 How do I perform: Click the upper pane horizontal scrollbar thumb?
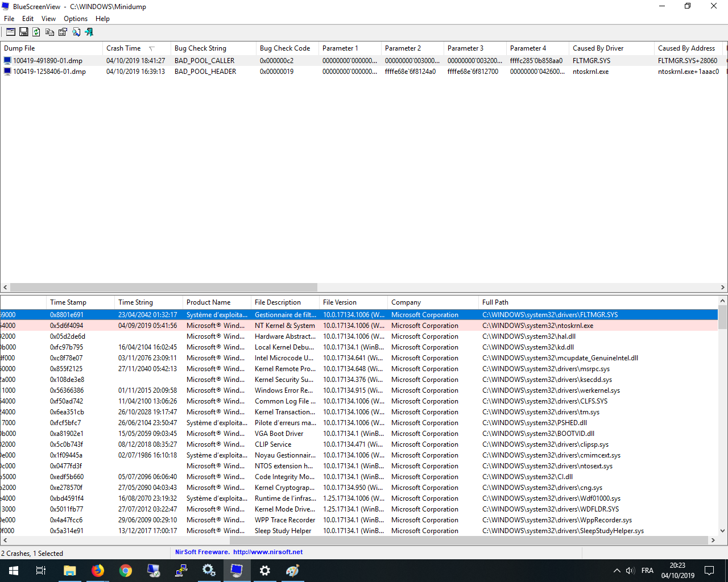pos(164,288)
